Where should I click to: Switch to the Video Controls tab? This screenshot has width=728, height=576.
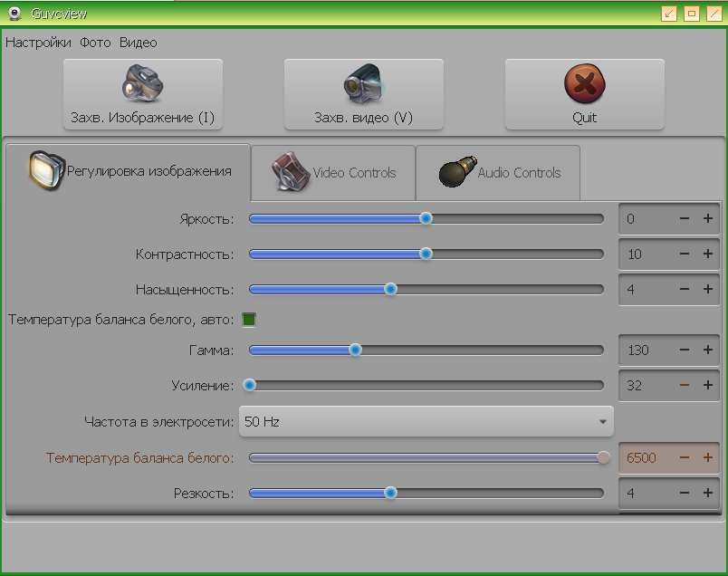[333, 172]
